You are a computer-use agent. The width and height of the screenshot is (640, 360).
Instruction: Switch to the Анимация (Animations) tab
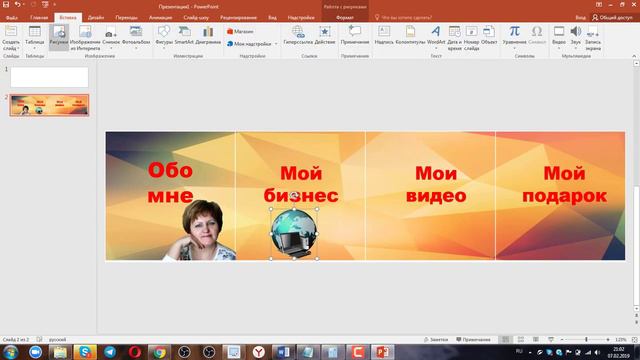pos(160,18)
